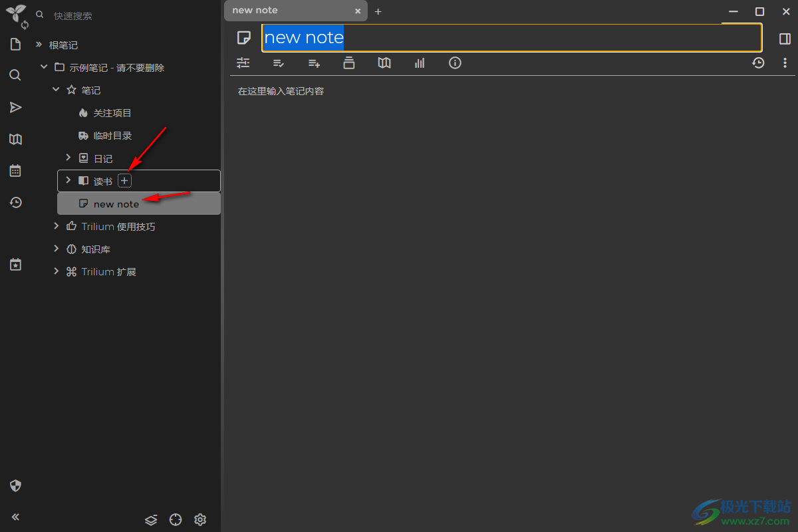Open note paths stacked-cards icon
Viewport: 798px width, 532px height.
349,63
